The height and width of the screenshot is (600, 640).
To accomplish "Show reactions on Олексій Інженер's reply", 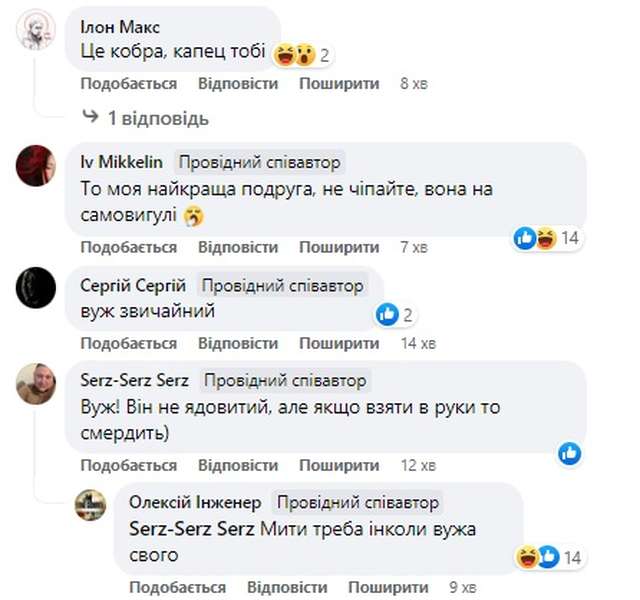I will pyautogui.click(x=548, y=557).
